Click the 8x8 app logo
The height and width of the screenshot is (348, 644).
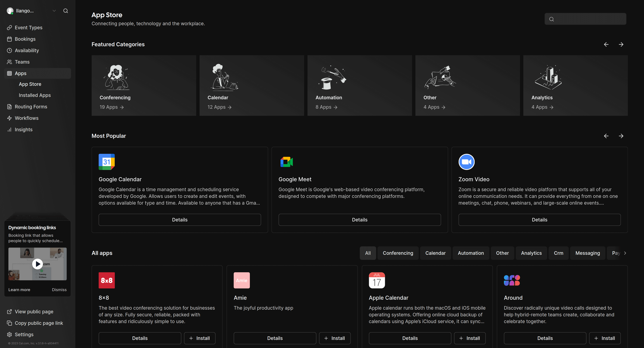pos(107,280)
